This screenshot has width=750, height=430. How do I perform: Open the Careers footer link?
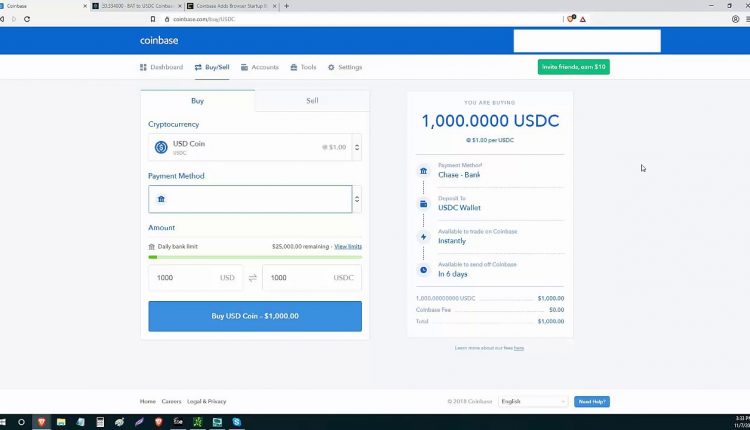171,402
